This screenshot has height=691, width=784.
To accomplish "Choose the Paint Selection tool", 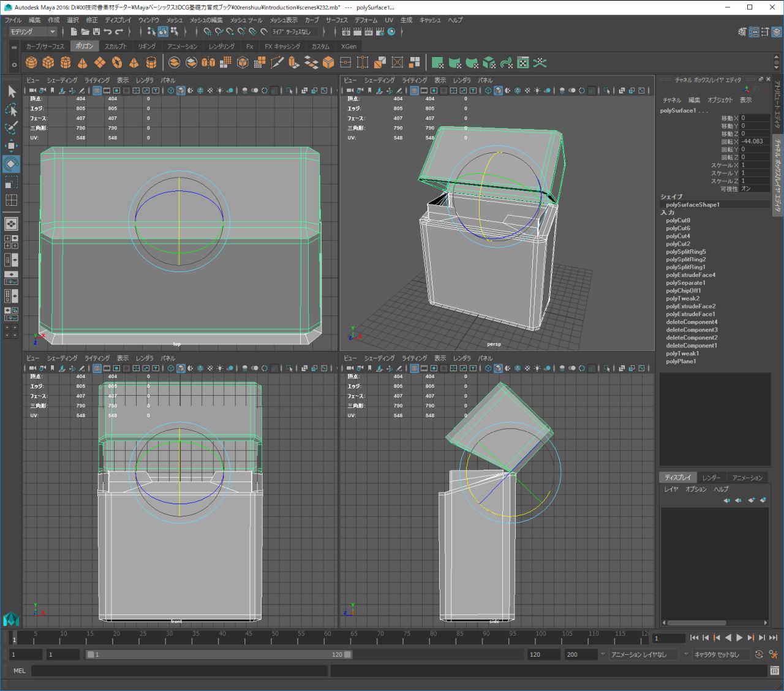I will pos(11,127).
